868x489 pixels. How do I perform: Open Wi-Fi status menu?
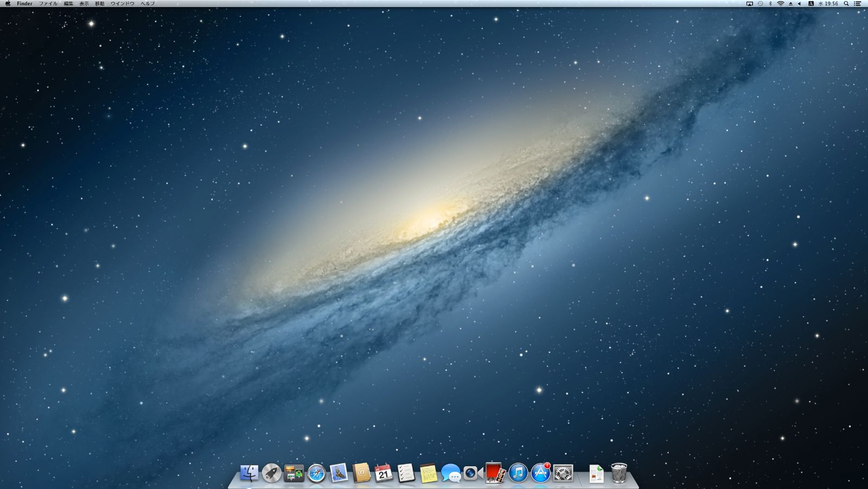[x=781, y=3]
